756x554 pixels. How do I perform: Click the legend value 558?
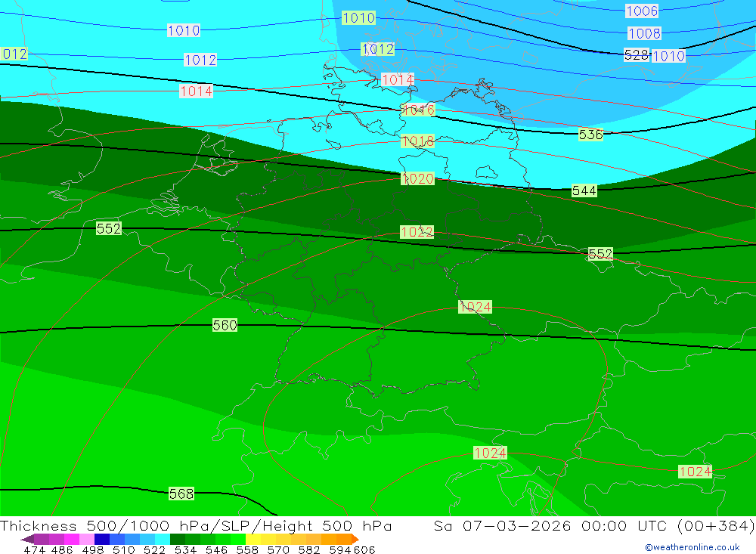[x=247, y=549]
